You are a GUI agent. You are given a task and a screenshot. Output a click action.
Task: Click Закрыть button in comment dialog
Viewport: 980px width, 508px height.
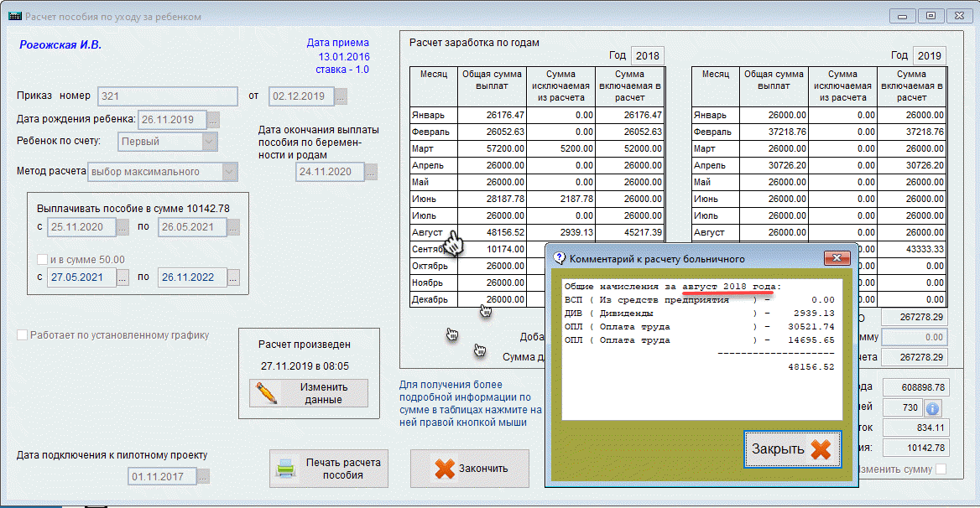793,448
